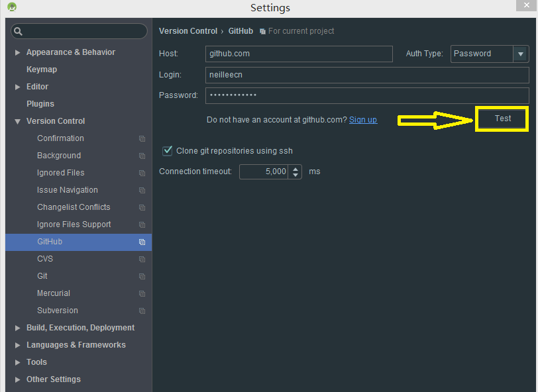The width and height of the screenshot is (538, 392).
Task: Click the Auth Type Password combo box
Action: [489, 54]
